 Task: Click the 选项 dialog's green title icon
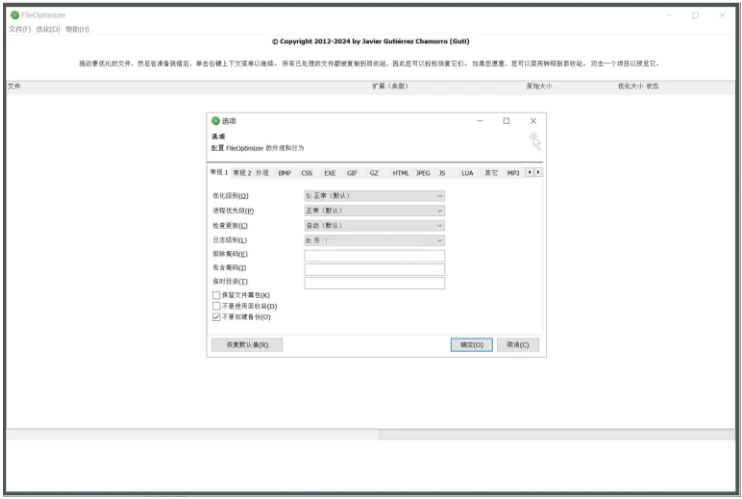pos(215,121)
